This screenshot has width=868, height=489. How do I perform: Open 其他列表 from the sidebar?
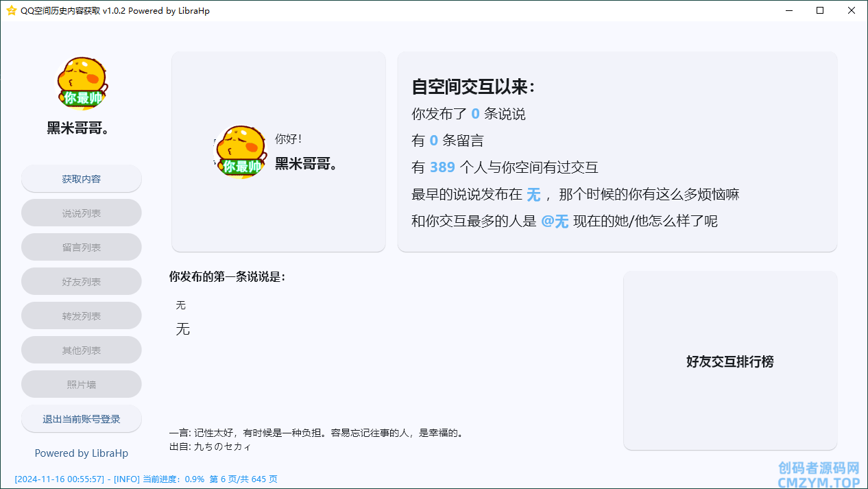[82, 350]
